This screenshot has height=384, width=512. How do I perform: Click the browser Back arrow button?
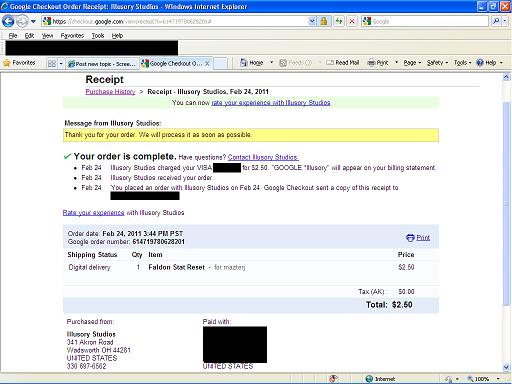click(8, 22)
